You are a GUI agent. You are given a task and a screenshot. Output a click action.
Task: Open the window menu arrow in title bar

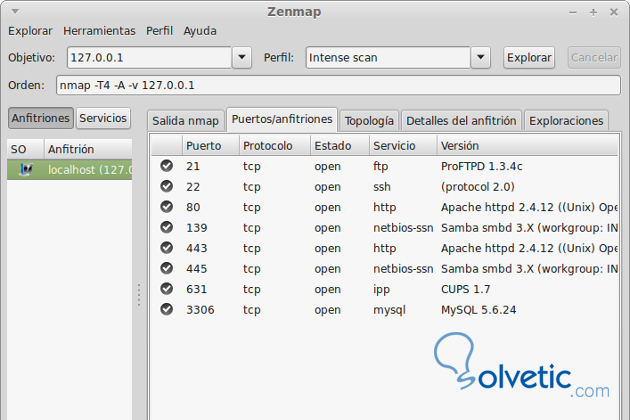15,12
